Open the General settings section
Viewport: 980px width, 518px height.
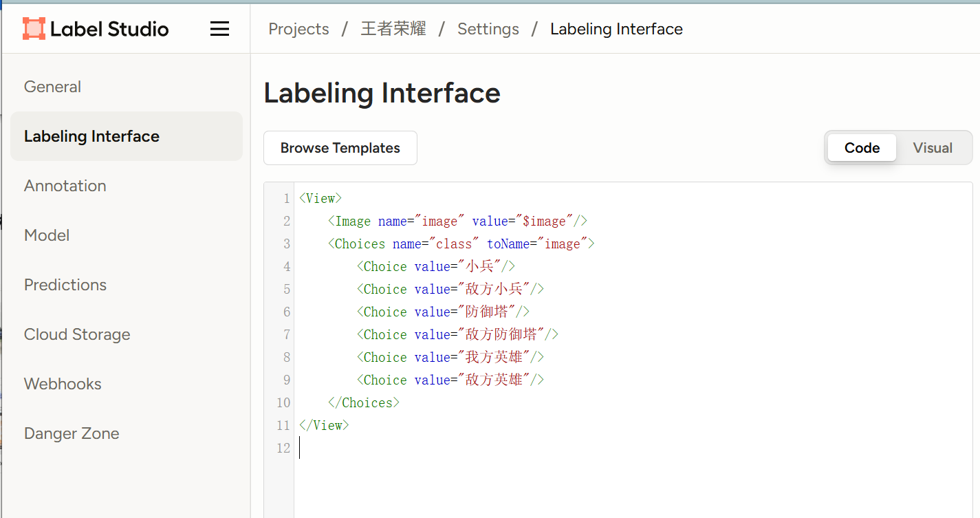52,87
